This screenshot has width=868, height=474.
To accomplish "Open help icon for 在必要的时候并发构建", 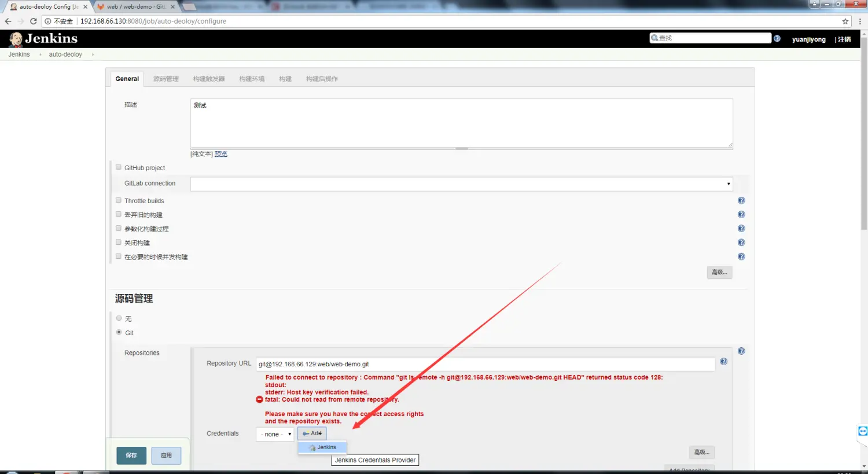I will click(x=741, y=256).
